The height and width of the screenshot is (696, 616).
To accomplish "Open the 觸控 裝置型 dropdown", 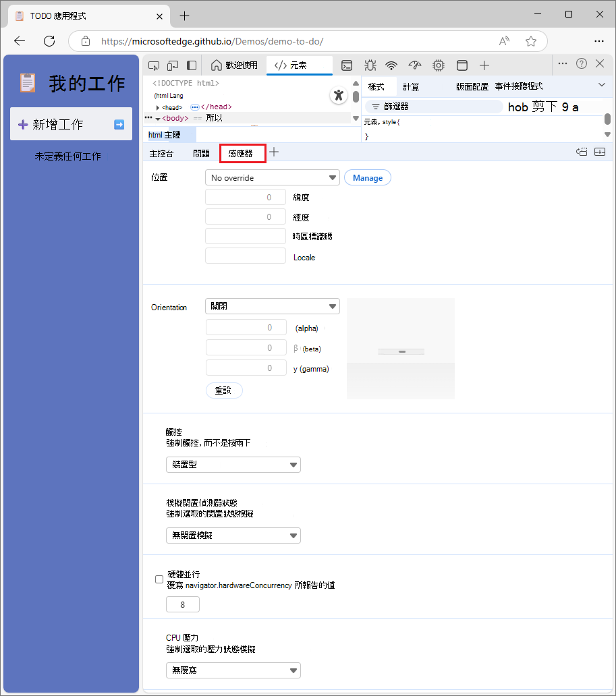I will 233,464.
